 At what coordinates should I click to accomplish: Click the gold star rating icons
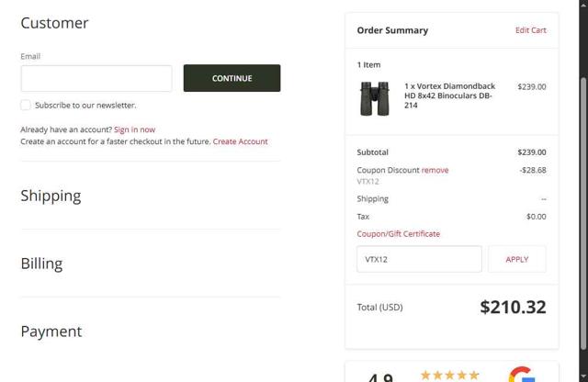coord(449,375)
